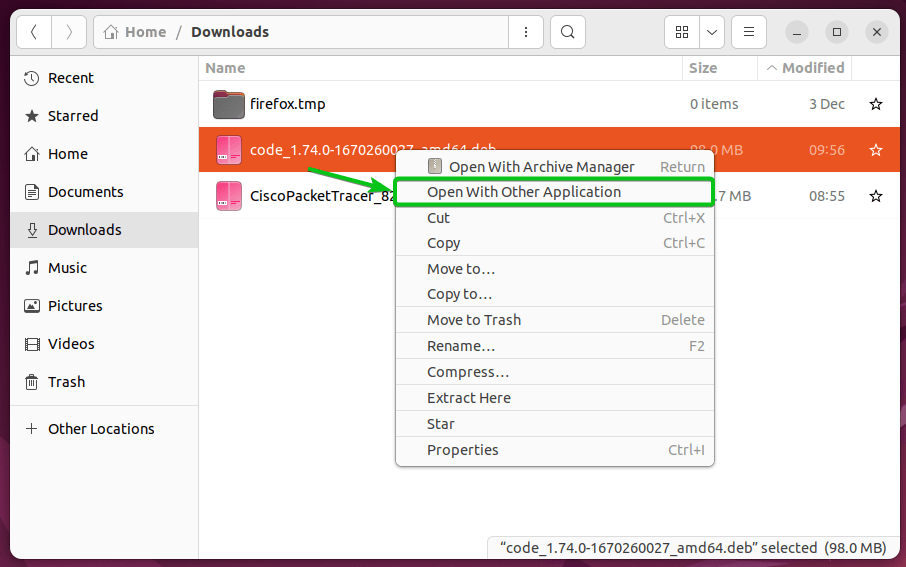Choose Compress… from the context menu

555,372
